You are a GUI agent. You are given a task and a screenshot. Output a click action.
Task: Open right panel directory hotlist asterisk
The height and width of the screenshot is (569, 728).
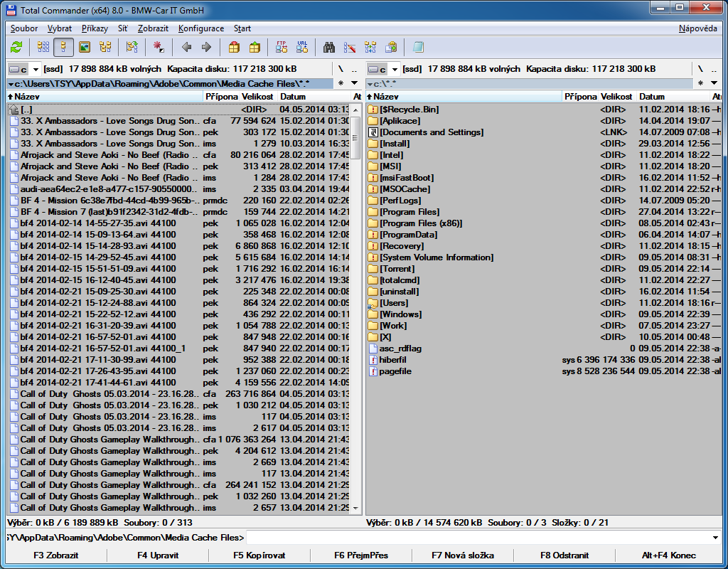700,84
